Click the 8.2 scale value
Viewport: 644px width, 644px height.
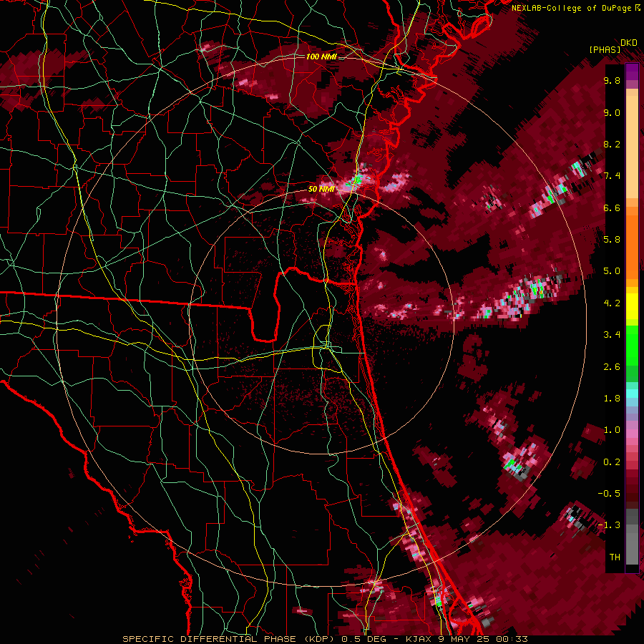(612, 145)
